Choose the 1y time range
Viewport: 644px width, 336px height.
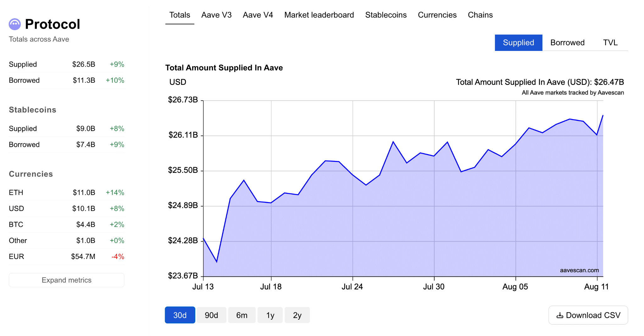click(x=270, y=315)
